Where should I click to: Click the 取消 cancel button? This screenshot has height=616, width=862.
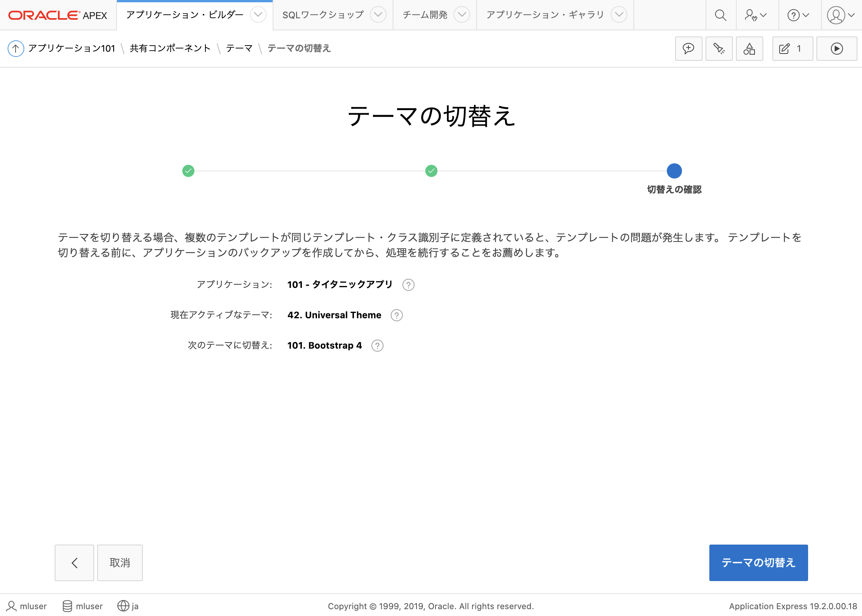(x=120, y=563)
